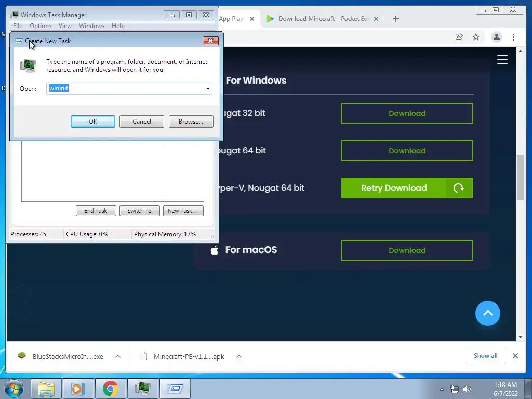This screenshot has height=399, width=532.
Task: Click taskbar clock showing 1:18 AM
Action: coord(506,389)
